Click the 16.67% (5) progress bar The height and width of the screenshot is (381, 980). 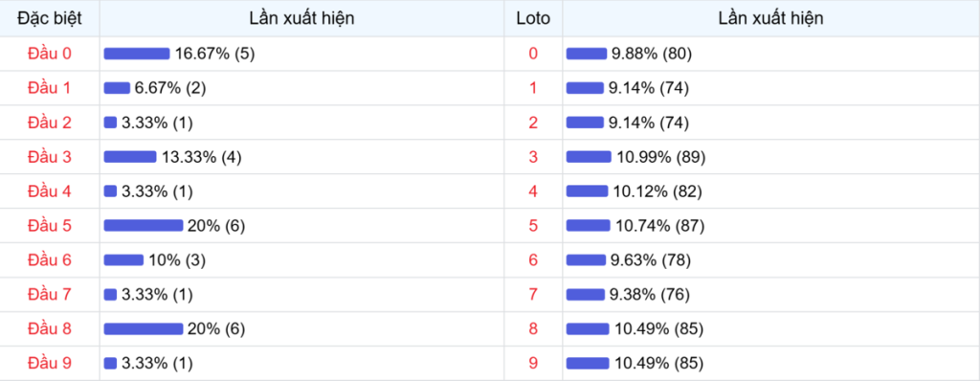pyautogui.click(x=137, y=54)
